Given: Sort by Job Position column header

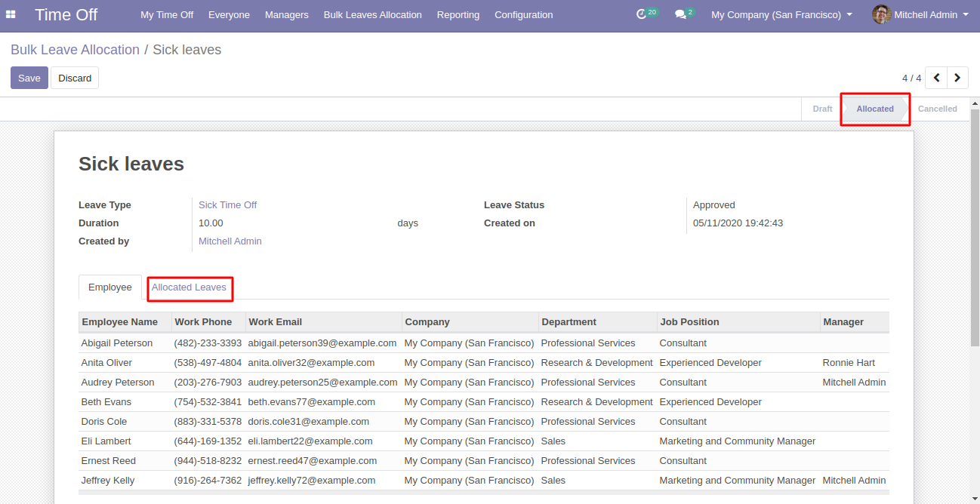Looking at the screenshot, I should click(x=738, y=322).
